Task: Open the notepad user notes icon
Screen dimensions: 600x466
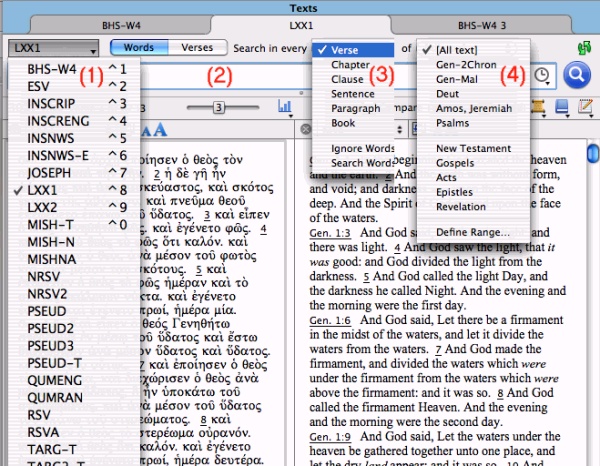Action: (x=585, y=107)
